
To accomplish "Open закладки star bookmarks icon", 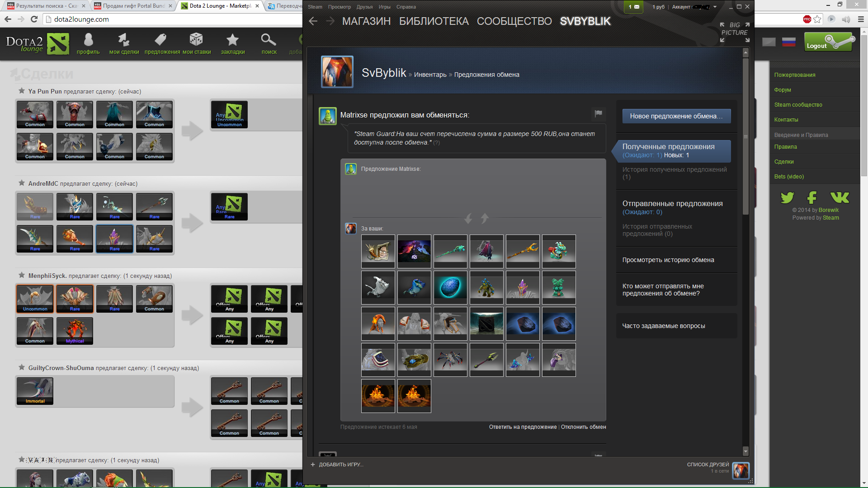I will click(x=232, y=40).
